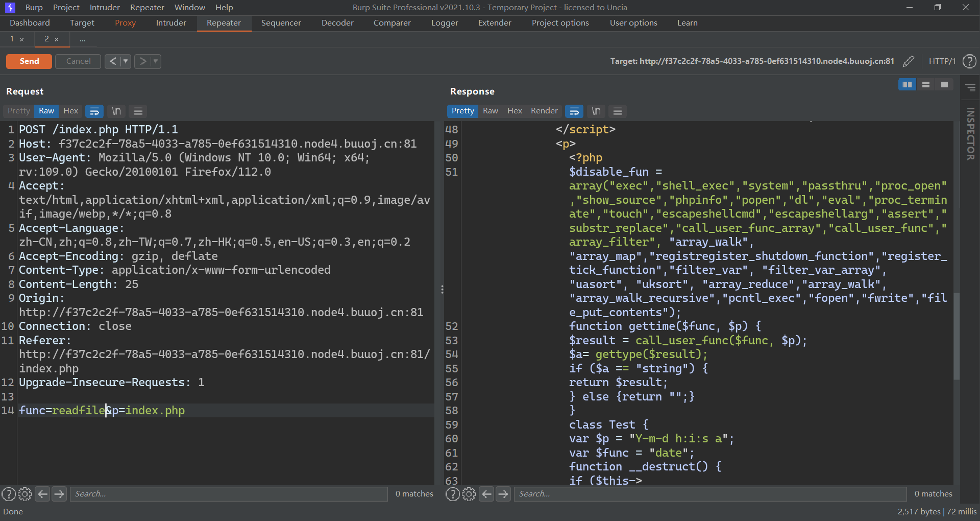The width and height of the screenshot is (980, 521).
Task: Switch to side-by-side layout view
Action: click(908, 85)
